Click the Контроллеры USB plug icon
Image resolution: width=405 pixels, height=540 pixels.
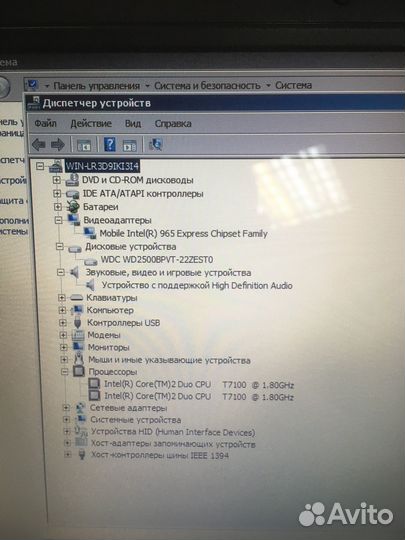(x=77, y=323)
